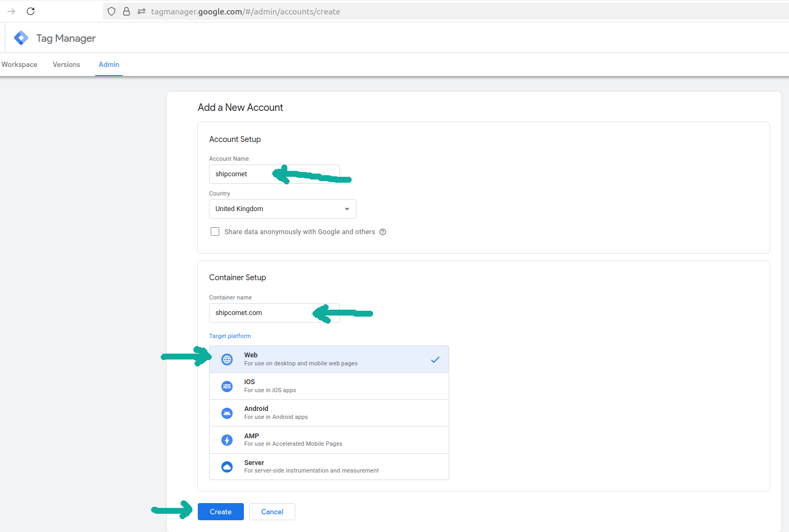Screen dimensions: 789x532
Task: Click the Add a New Account heading
Action: pyautogui.click(x=240, y=107)
